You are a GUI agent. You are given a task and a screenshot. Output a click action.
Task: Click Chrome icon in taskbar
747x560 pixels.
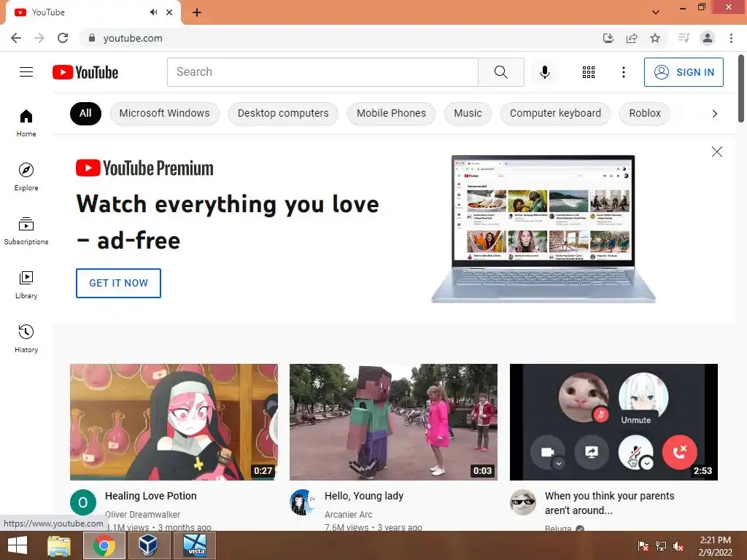104,545
